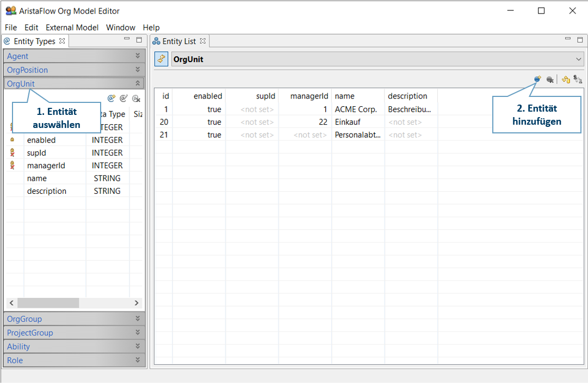Select the Beschreibu... description cell
588x385 pixels.
[x=411, y=109]
